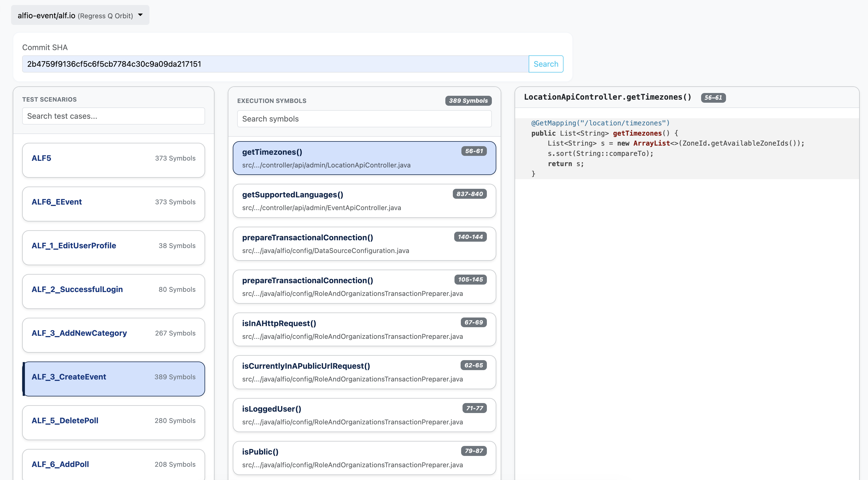This screenshot has width=868, height=480.
Task: Select the isCurrentlyInAPublicUrlRequest() symbol
Action: pyautogui.click(x=364, y=372)
